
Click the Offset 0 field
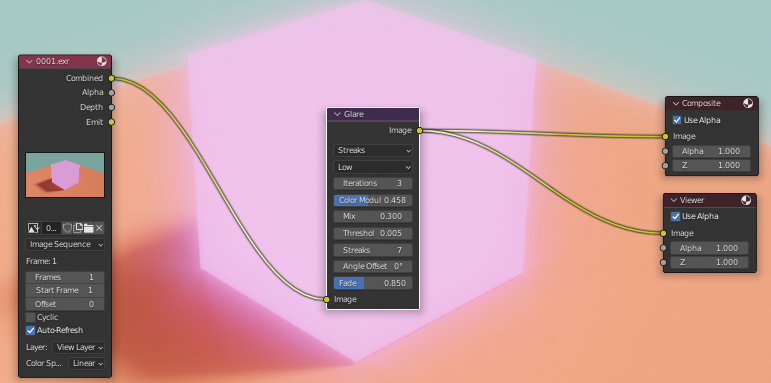click(x=65, y=304)
